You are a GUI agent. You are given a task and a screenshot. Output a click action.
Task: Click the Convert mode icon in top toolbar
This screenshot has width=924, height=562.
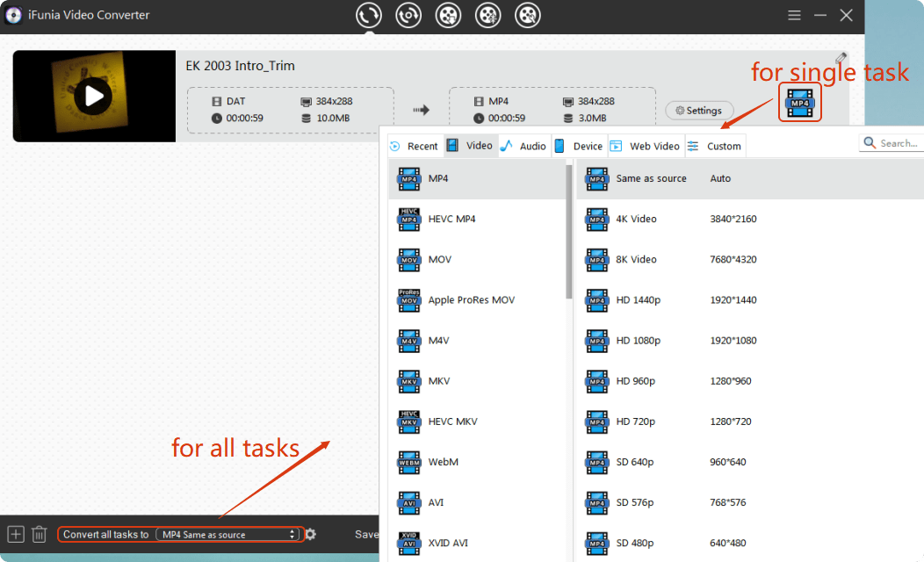tap(369, 15)
